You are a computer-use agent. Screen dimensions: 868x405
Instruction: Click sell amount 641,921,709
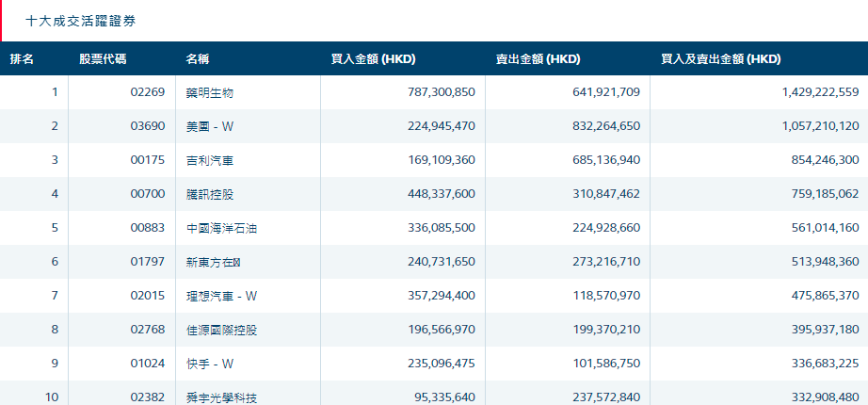[606, 92]
